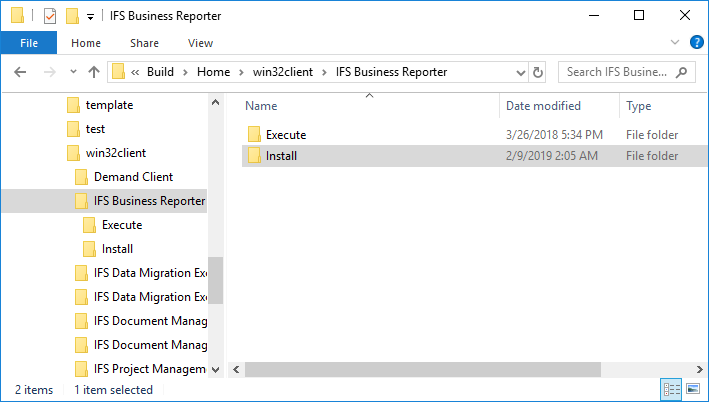Click the win32client breadcrumb segment
Screen dimensions: 709x402
[x=283, y=72]
